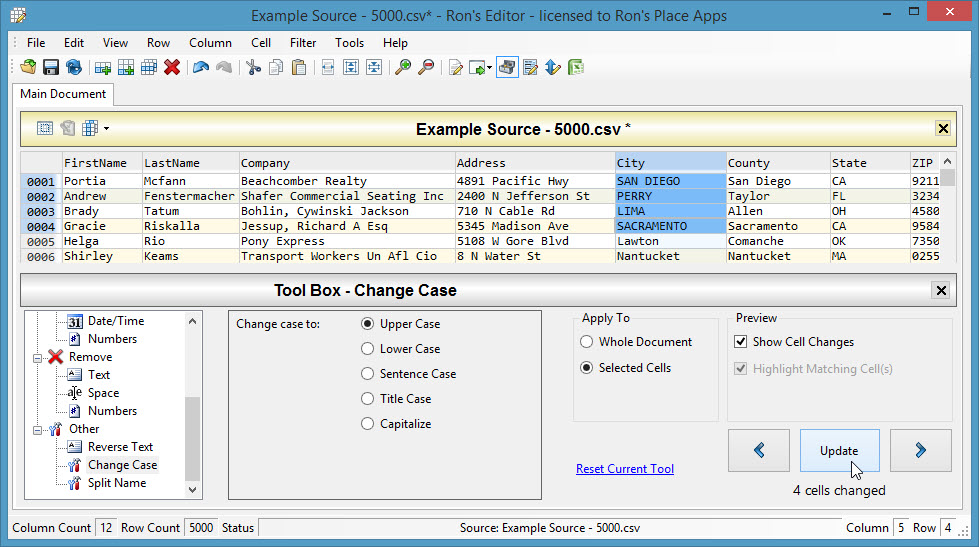
Task: Click the red X delete toolbar icon
Action: [x=172, y=68]
